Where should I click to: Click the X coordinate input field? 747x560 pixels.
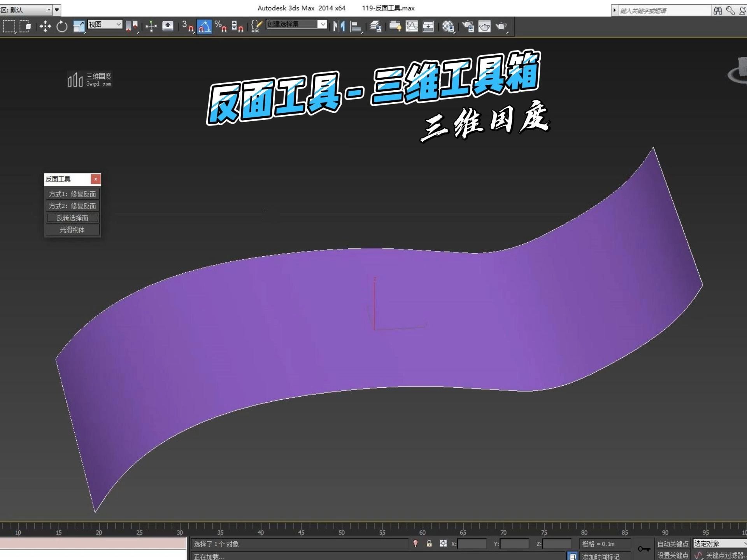pyautogui.click(x=472, y=544)
